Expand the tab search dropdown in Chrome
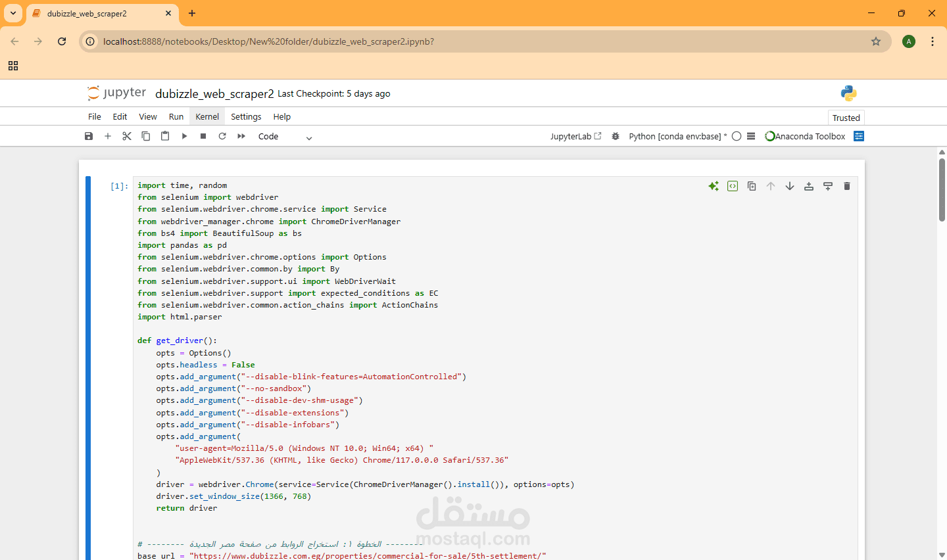The image size is (947, 560). pyautogui.click(x=13, y=13)
